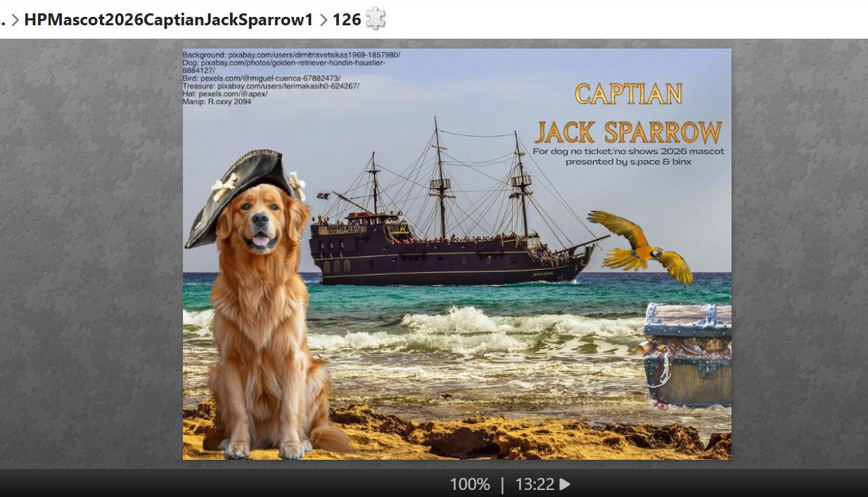868x497 pixels.
Task: Click the puzzle piece icon
Action: (376, 18)
